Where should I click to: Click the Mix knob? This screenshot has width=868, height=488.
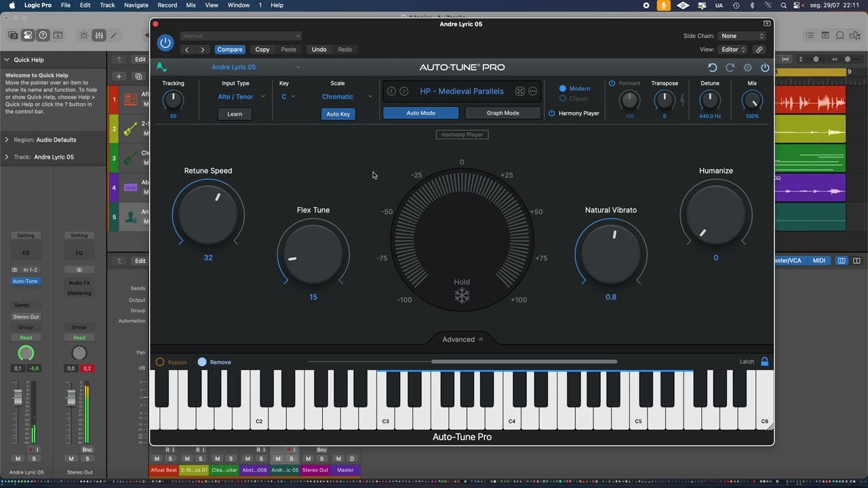pyautogui.click(x=752, y=100)
